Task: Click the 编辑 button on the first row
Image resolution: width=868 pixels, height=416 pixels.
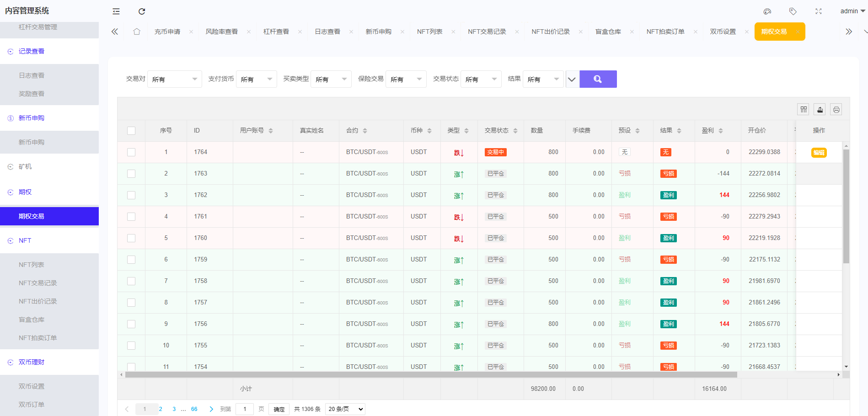Action: tap(819, 152)
